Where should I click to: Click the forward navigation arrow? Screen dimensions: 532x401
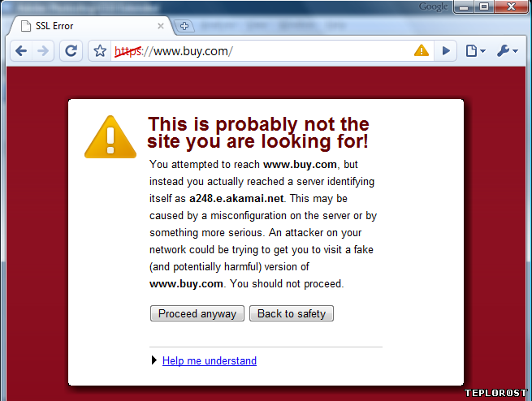43,51
